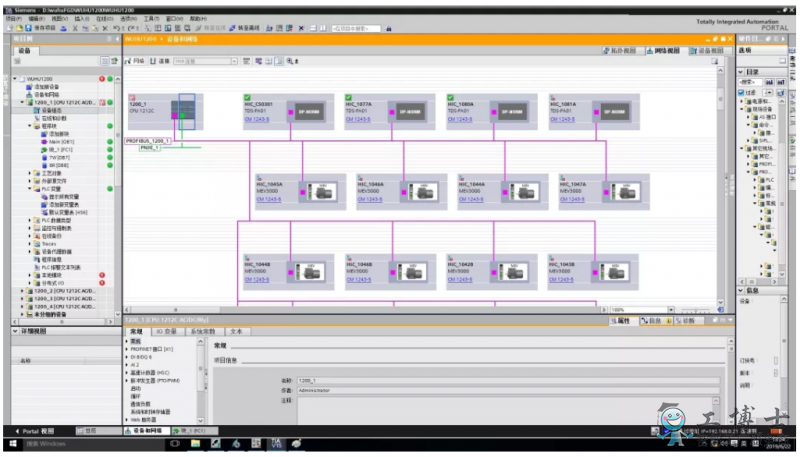
Task: Click TIA Portal V15 taskbar icon
Action: 276,444
